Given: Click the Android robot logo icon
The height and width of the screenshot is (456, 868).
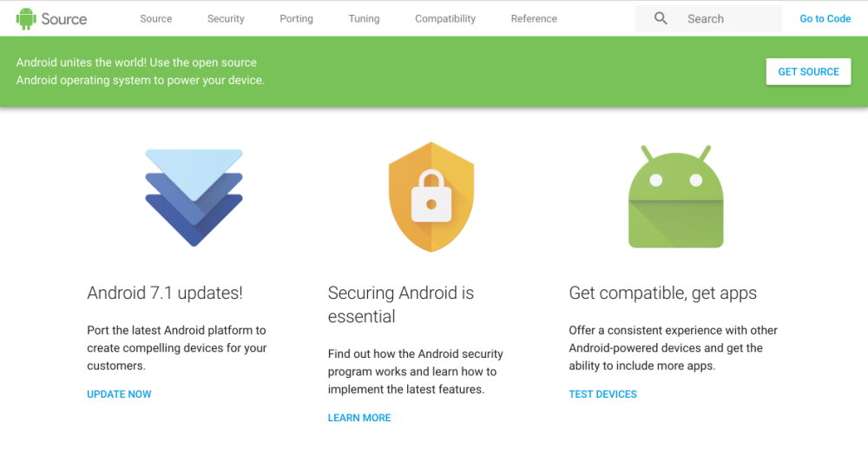Looking at the screenshot, I should coord(26,18).
